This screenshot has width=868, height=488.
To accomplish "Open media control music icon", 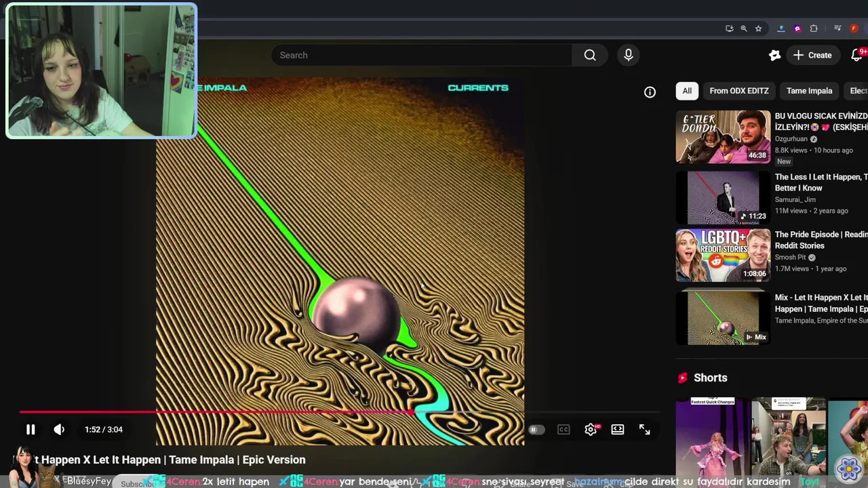I will click(837, 28).
